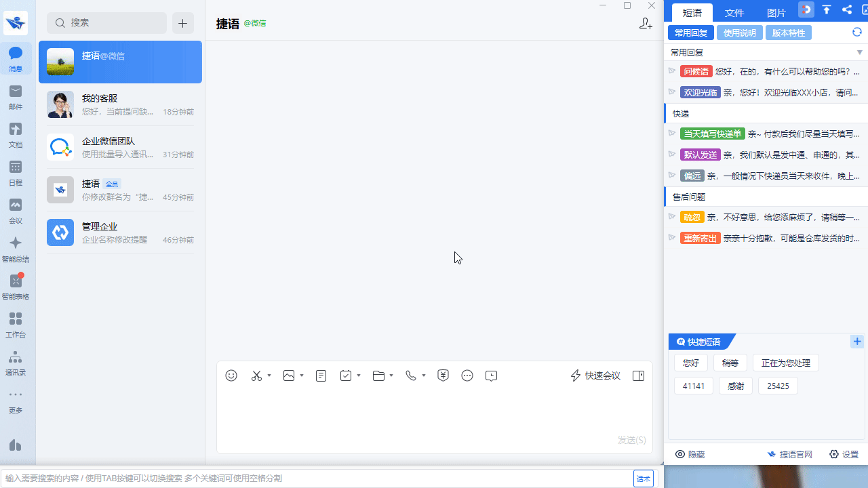Image resolution: width=868 pixels, height=488 pixels.
Task: Toggle the chat side panel icon
Action: pyautogui.click(x=638, y=375)
